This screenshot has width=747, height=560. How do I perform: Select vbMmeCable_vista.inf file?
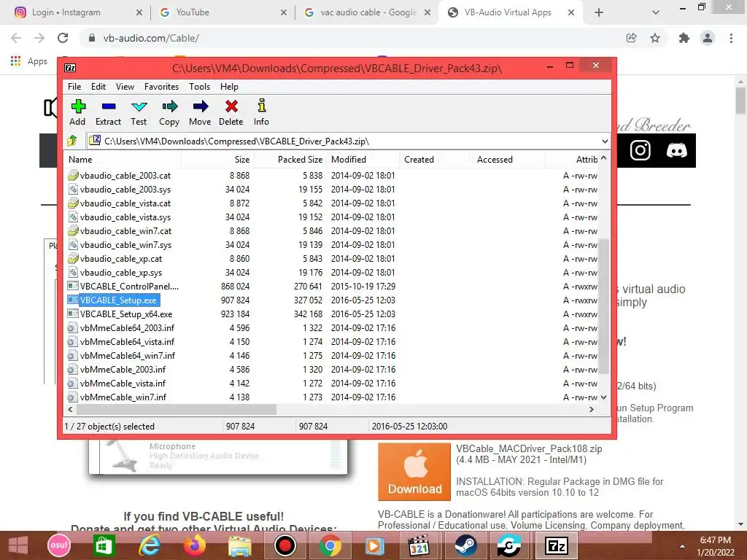pos(123,383)
